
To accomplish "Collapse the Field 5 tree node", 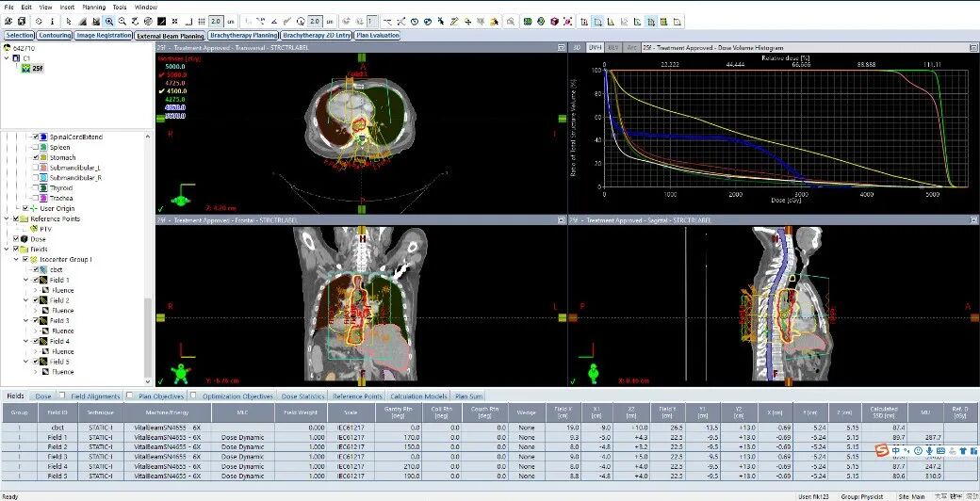I will 25,361.
